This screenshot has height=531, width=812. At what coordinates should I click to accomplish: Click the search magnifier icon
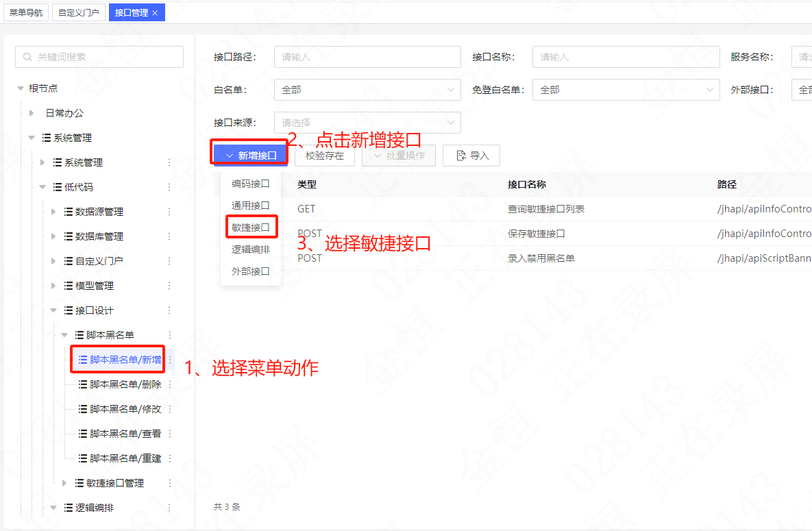point(27,57)
